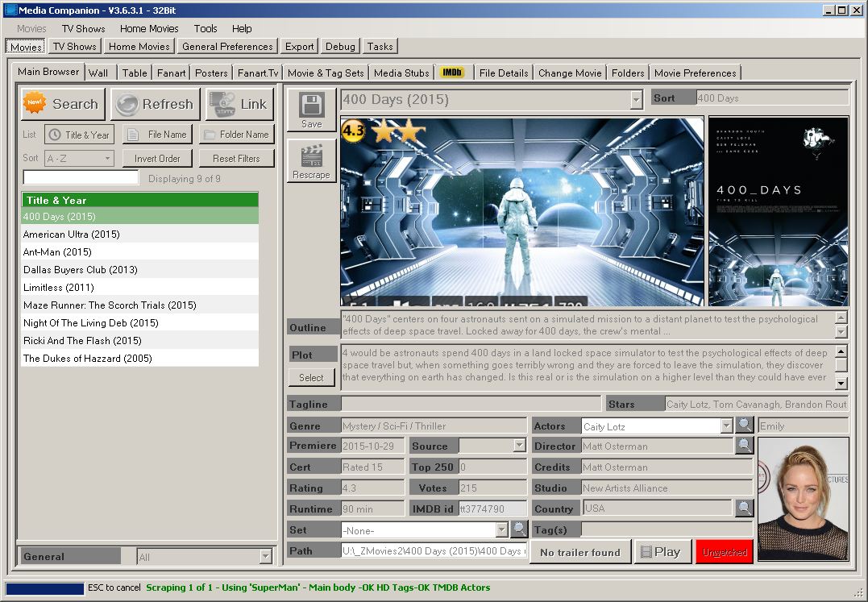The image size is (868, 602).
Task: Click the Plot text scrollbar down arrow
Action: tap(841, 383)
